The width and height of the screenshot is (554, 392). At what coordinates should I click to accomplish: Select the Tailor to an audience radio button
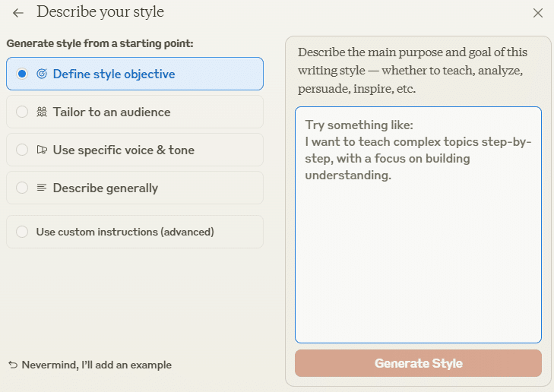tap(22, 112)
